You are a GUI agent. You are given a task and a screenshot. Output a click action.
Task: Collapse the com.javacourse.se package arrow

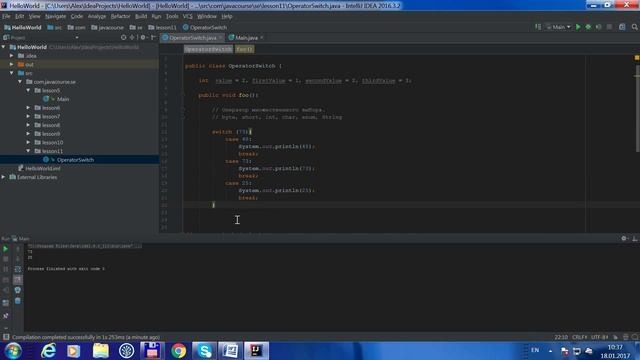20,82
